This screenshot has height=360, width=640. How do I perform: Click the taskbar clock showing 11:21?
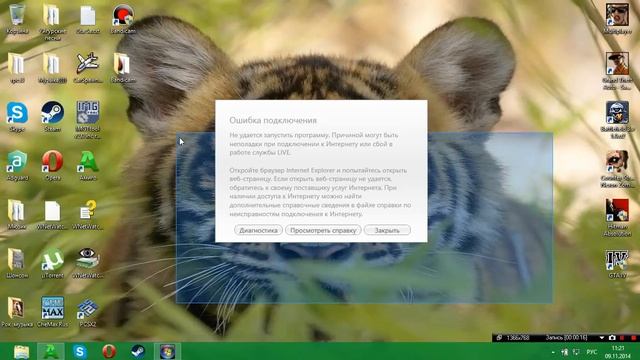[618, 352]
